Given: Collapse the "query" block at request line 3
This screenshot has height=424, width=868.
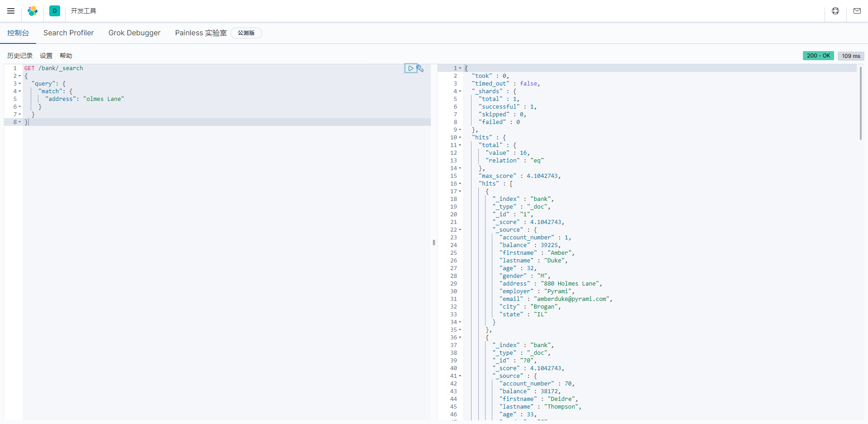Looking at the screenshot, I should click(x=20, y=84).
